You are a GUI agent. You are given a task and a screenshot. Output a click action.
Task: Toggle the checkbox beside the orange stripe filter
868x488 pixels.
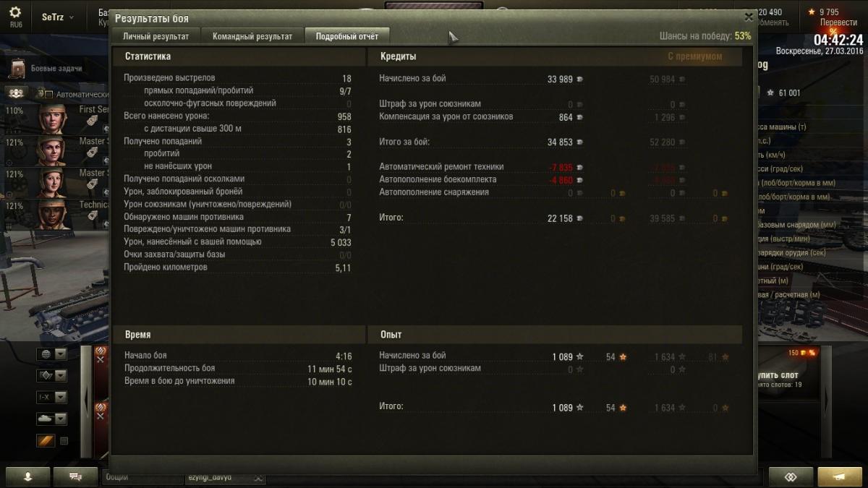64,440
